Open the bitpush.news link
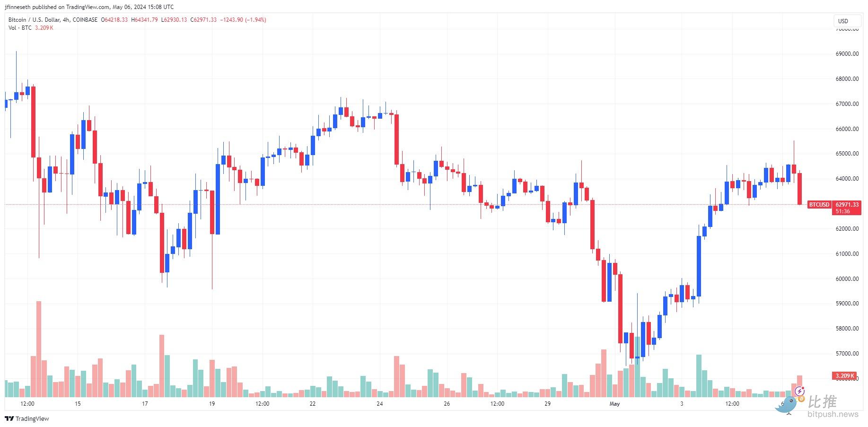The height and width of the screenshot is (427, 868). point(833,414)
